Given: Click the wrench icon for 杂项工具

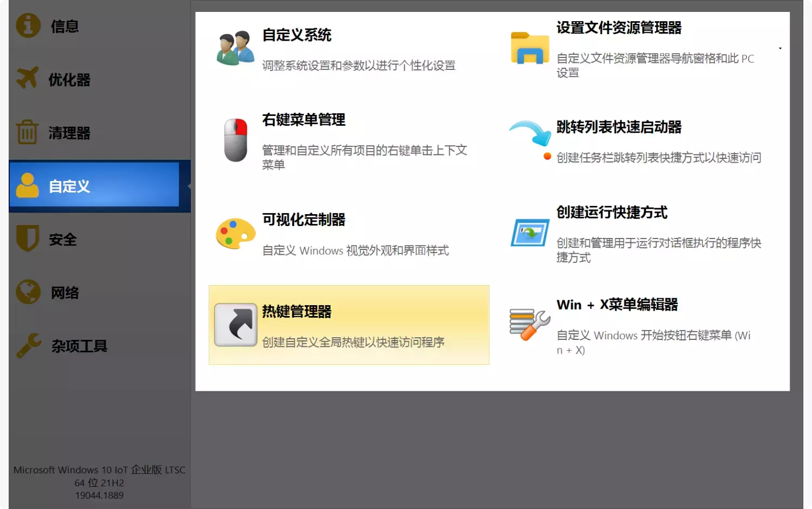Looking at the screenshot, I should point(27,346).
